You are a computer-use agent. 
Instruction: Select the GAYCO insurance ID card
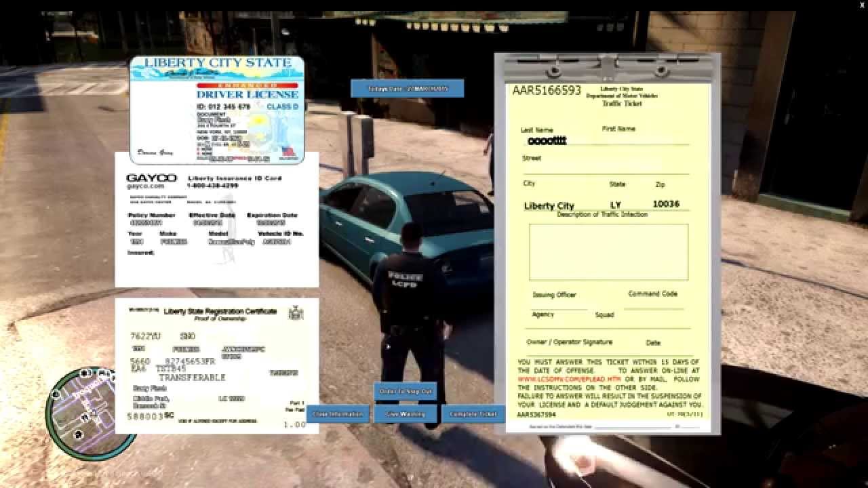(217, 220)
